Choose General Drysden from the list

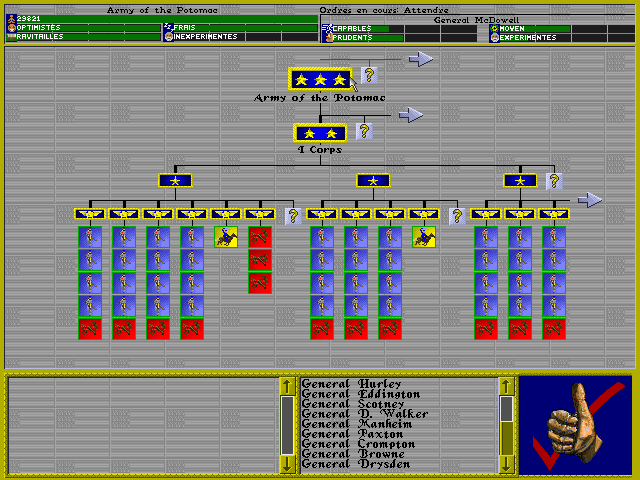point(356,464)
